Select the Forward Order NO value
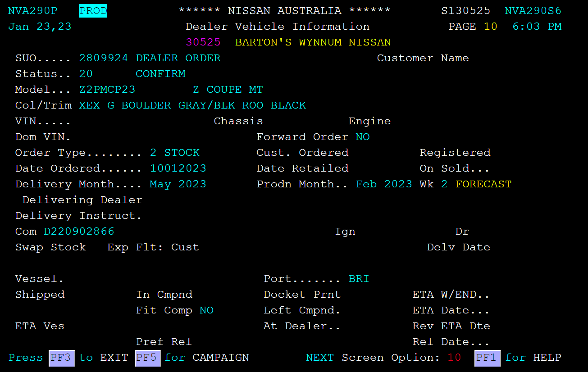588x372 pixels. coord(363,137)
